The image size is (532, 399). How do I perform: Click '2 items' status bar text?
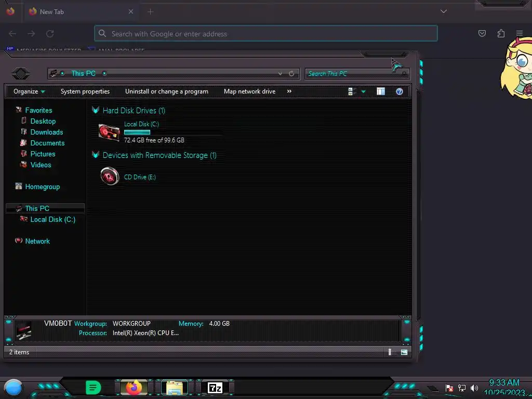tap(19, 352)
